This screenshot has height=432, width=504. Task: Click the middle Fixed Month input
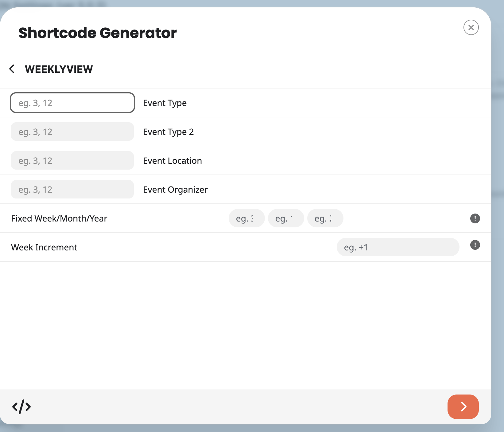(x=286, y=218)
